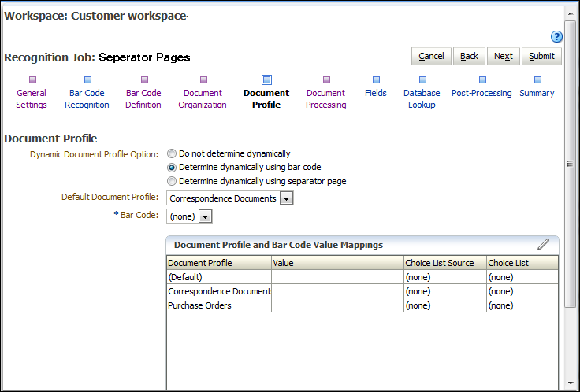Screen dimensions: 580x392
Task: Click the scrollbar down arrow
Action: tap(570, 383)
